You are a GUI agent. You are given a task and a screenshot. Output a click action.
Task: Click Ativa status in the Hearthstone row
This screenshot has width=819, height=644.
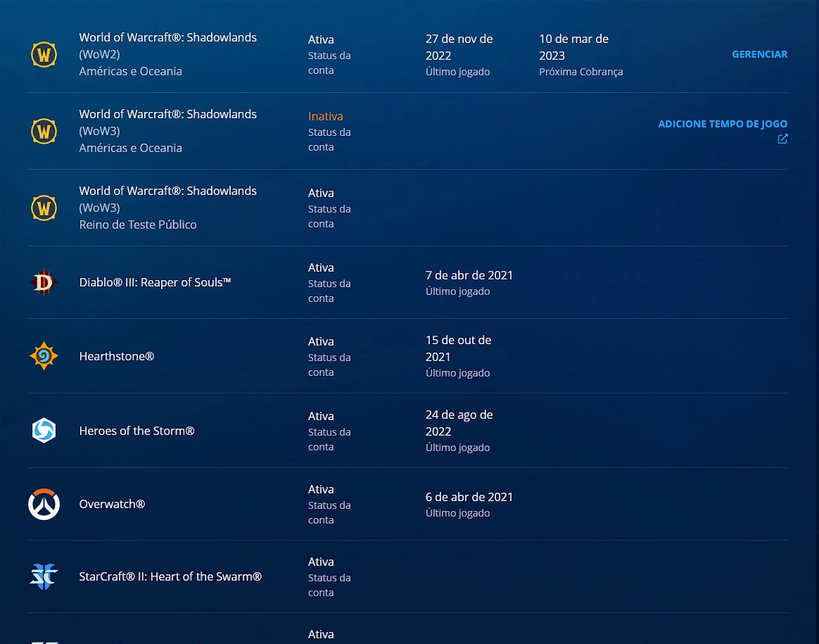coord(321,341)
